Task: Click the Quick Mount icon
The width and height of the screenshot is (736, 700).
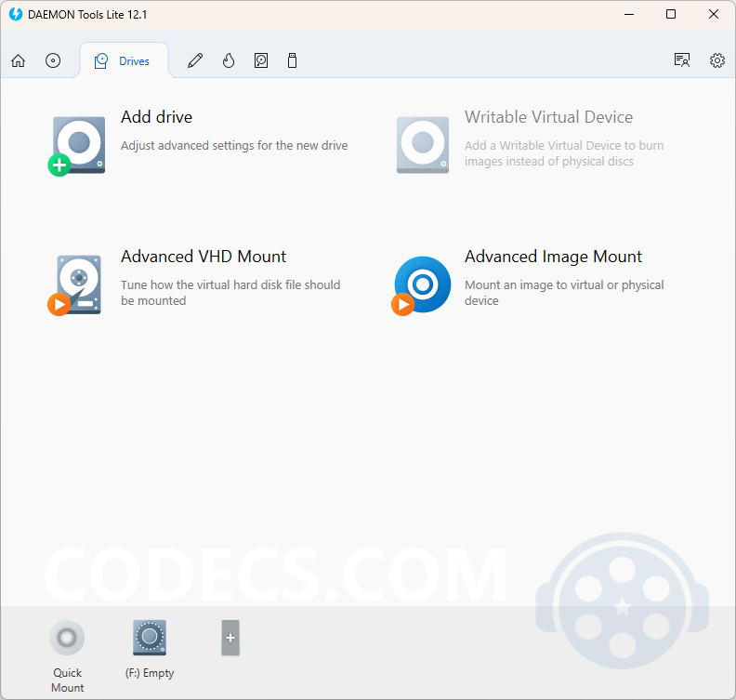Action: click(x=67, y=638)
